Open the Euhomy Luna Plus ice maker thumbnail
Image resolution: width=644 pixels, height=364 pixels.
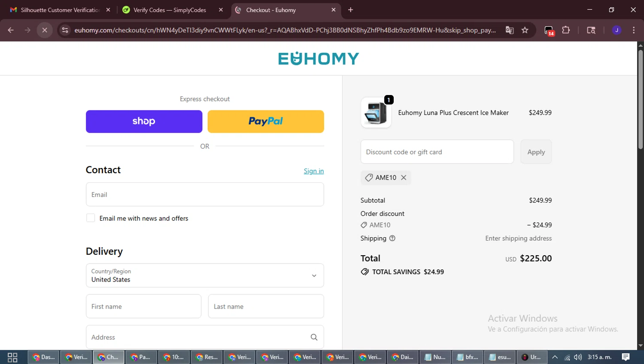(376, 113)
